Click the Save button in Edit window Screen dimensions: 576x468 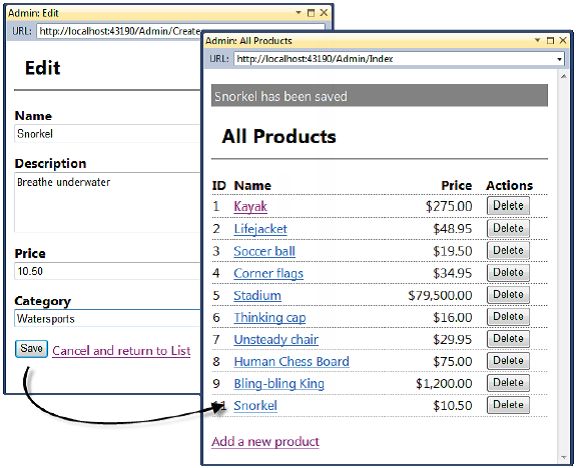tap(31, 349)
